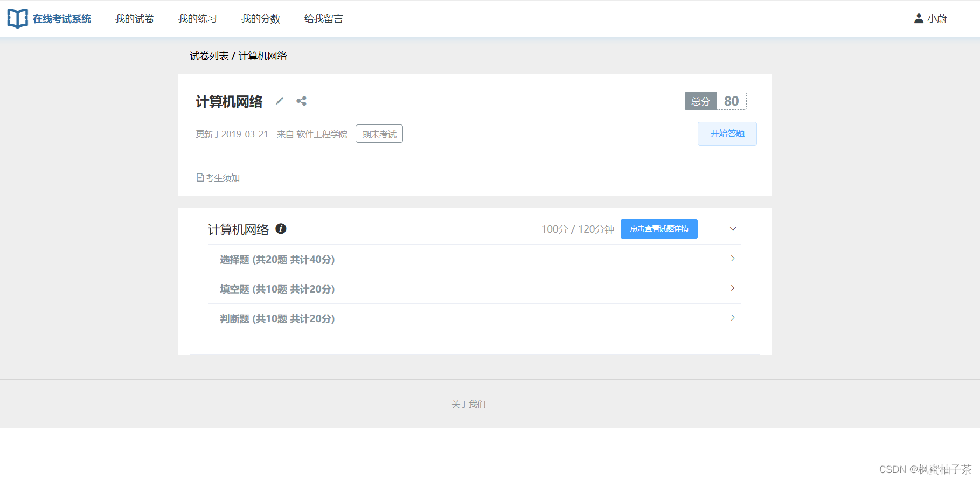Screen dimensions: 980x480
Task: Collapse the 计算机网络 section with down chevron
Action: 733,229
